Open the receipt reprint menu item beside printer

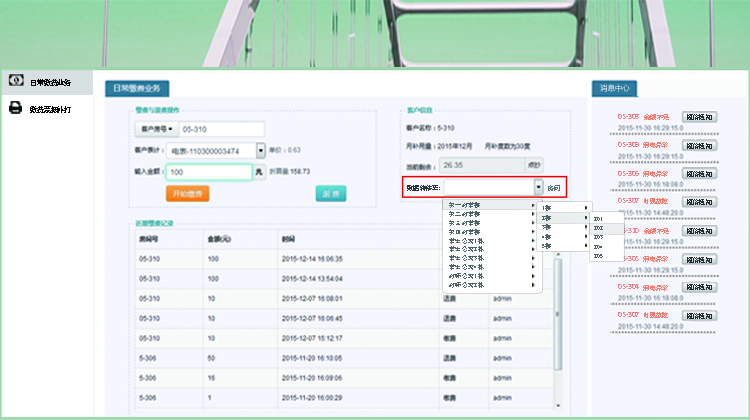pyautogui.click(x=50, y=109)
